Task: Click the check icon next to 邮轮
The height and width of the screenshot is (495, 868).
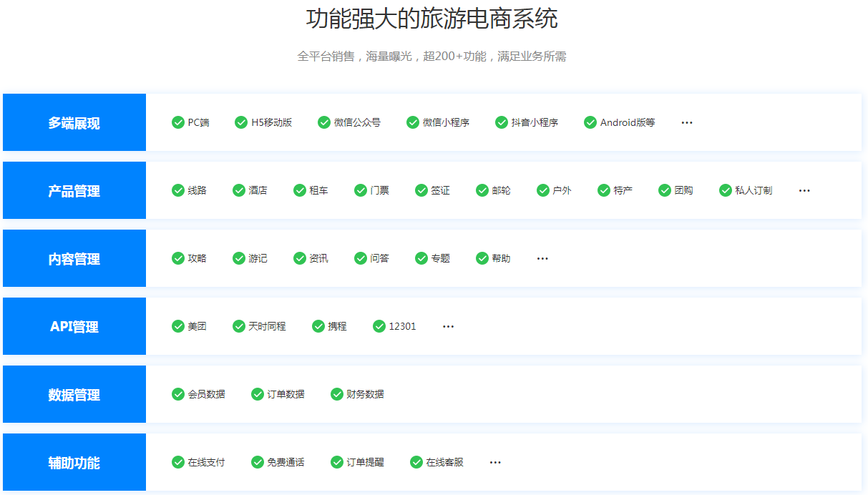Action: tap(482, 190)
